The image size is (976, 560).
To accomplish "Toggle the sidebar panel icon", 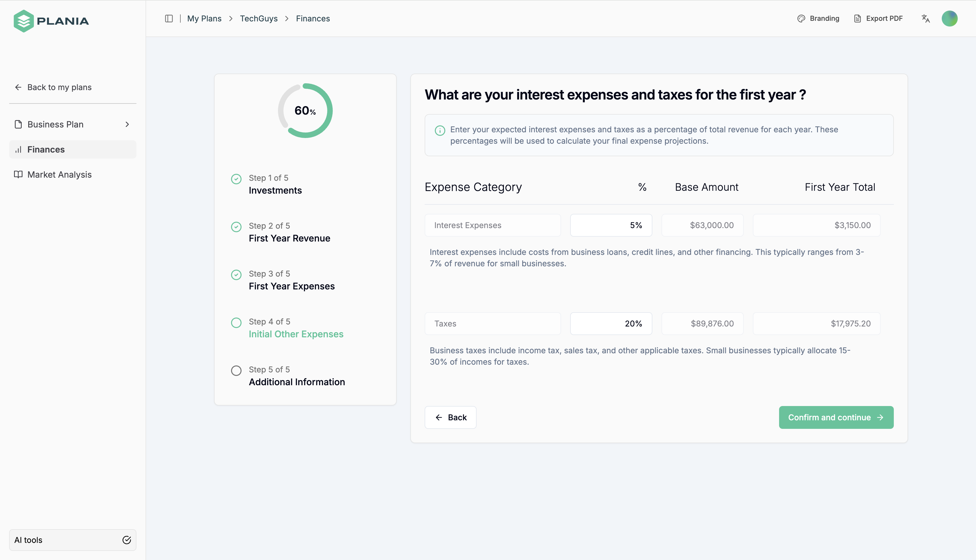I will click(x=169, y=19).
